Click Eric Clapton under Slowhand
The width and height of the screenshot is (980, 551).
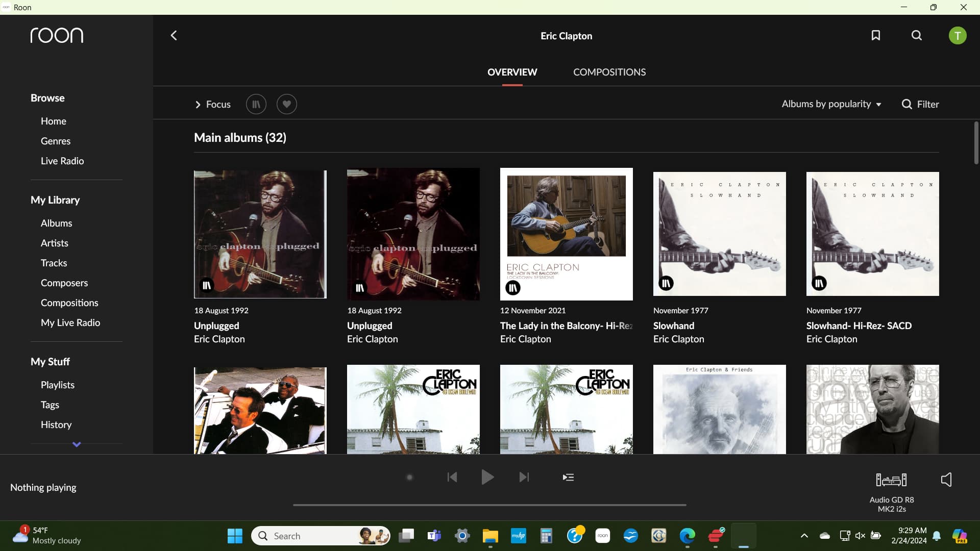(679, 339)
